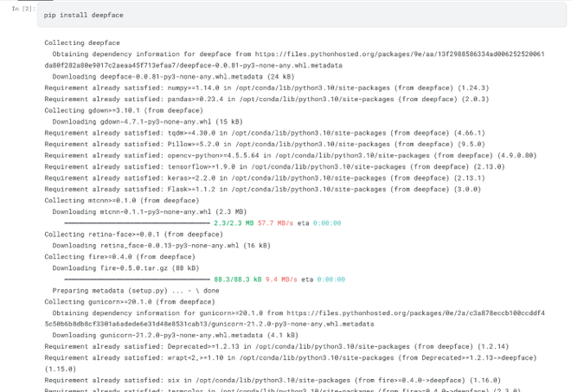Click the wrapt<2,>=1.10 requirement line
The width and height of the screenshot is (571, 392).
click(x=291, y=363)
